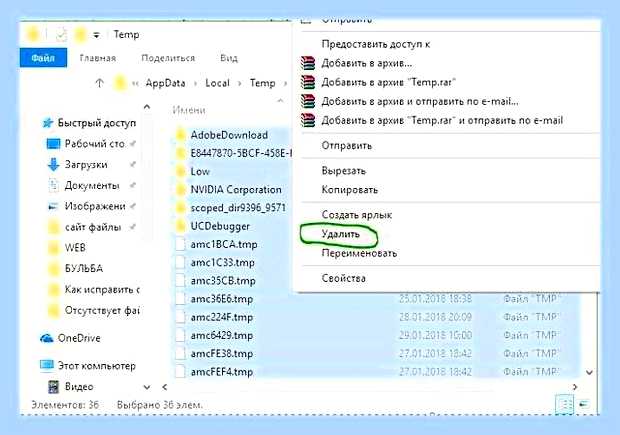Open the chevron after AppData in address bar

[x=196, y=83]
